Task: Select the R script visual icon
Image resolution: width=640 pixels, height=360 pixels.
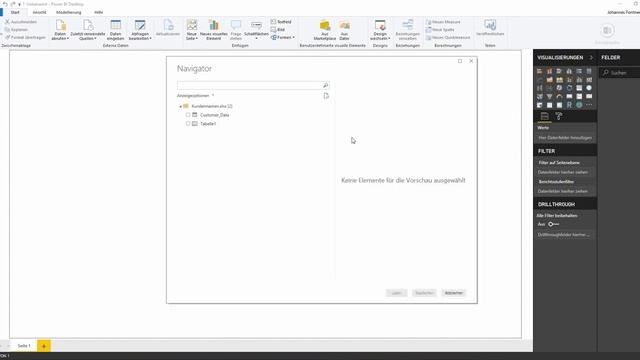Action: click(x=569, y=105)
